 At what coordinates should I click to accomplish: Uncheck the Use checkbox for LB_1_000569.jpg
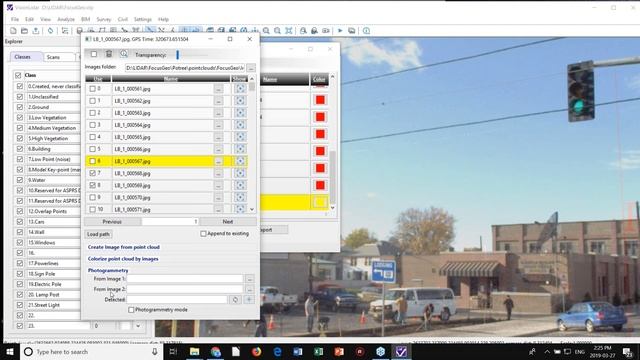click(93, 185)
